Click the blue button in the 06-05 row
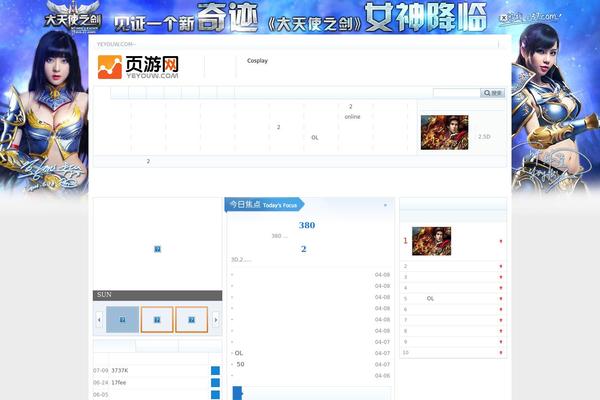The image size is (600, 400). coord(215,394)
